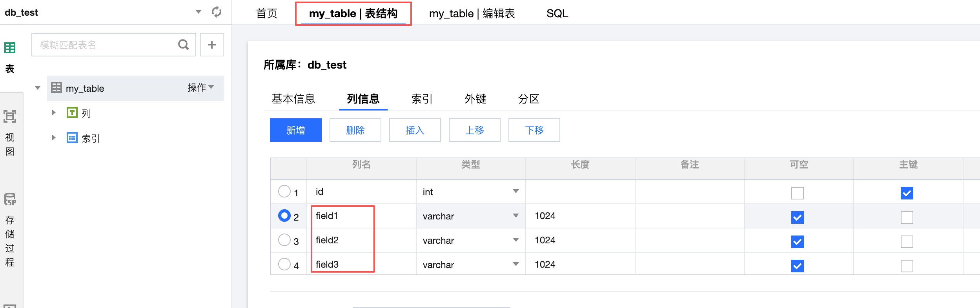The width and height of the screenshot is (980, 308).
Task: Click the 新增 button
Action: pyautogui.click(x=295, y=130)
